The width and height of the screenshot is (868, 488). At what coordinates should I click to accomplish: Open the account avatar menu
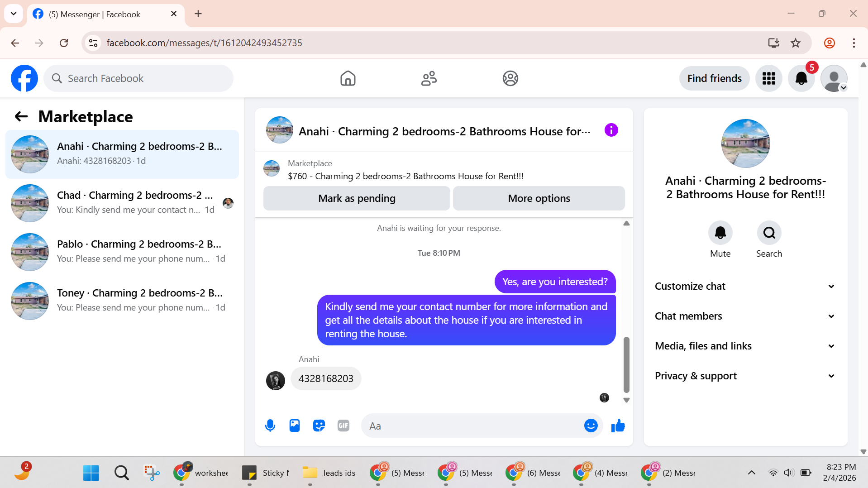tap(834, 78)
